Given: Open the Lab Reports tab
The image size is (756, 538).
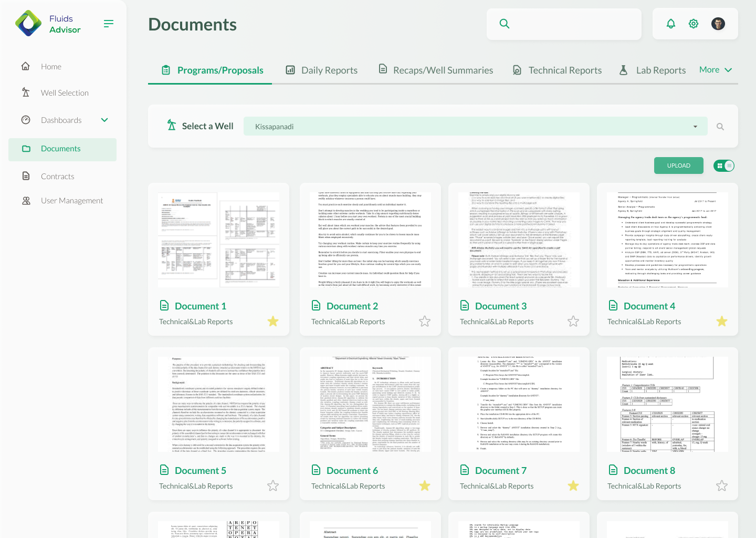Looking at the screenshot, I should [653, 70].
